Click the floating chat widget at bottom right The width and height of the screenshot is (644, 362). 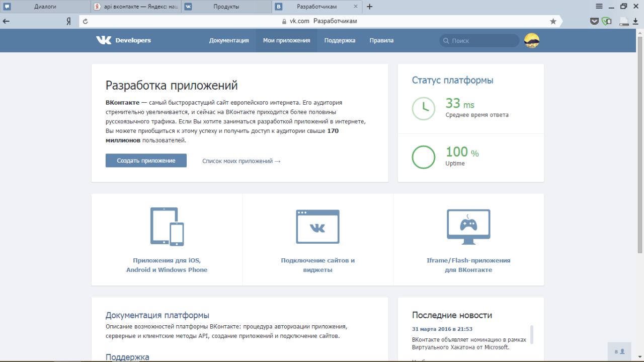click(620, 351)
